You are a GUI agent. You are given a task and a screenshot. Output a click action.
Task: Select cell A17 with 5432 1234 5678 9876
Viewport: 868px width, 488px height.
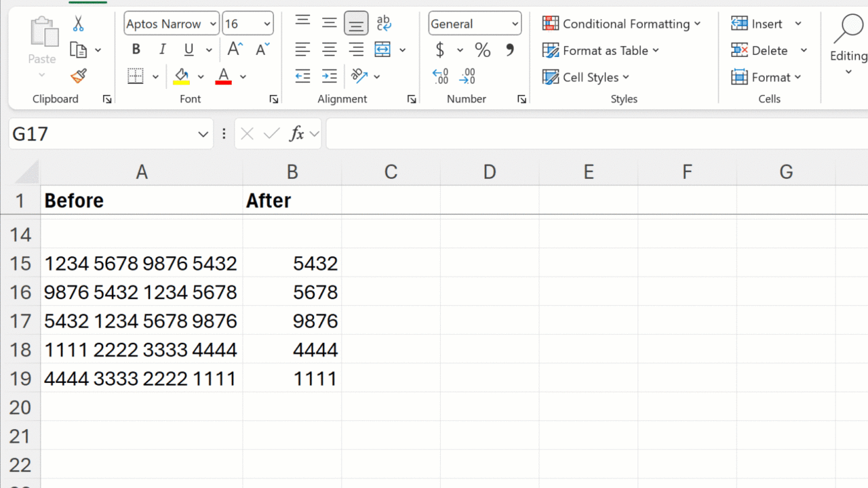[x=141, y=321]
